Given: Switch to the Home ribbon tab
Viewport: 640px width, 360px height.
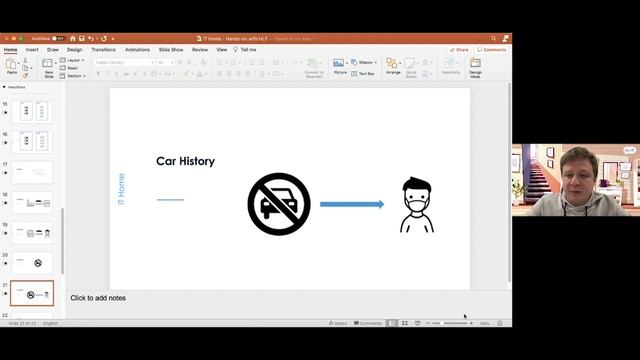Looking at the screenshot, I should tap(11, 49).
